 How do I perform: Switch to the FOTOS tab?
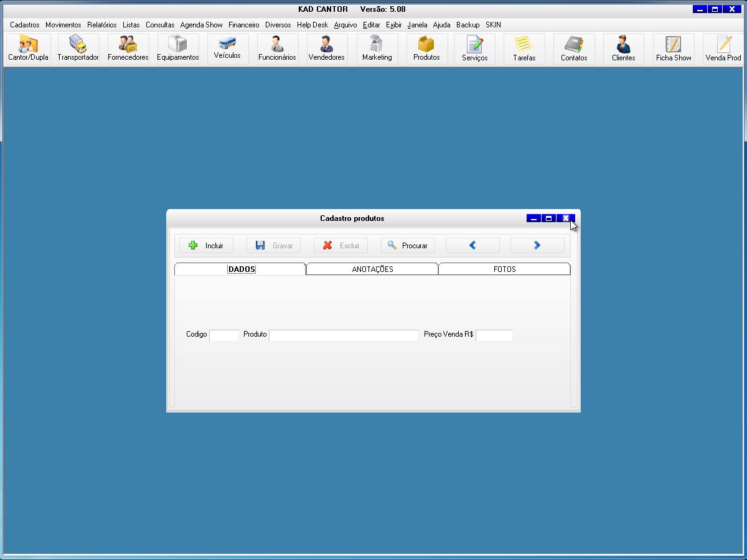pos(504,269)
